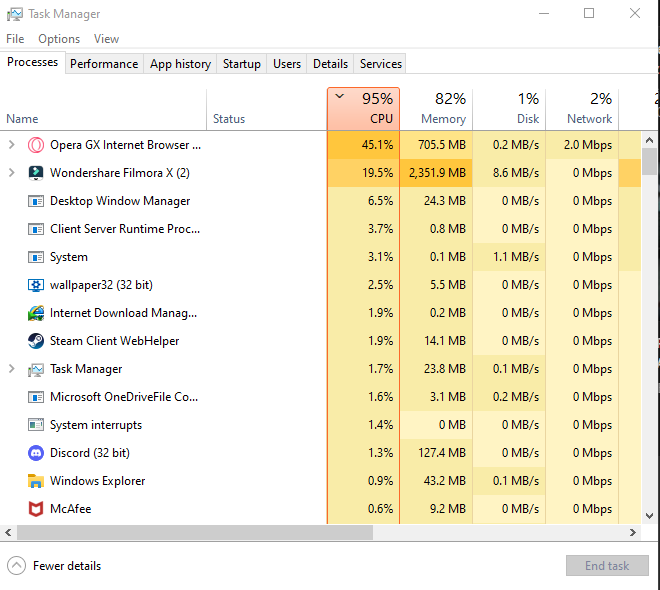Expand the Wondershare Filmora X group

[x=12, y=173]
